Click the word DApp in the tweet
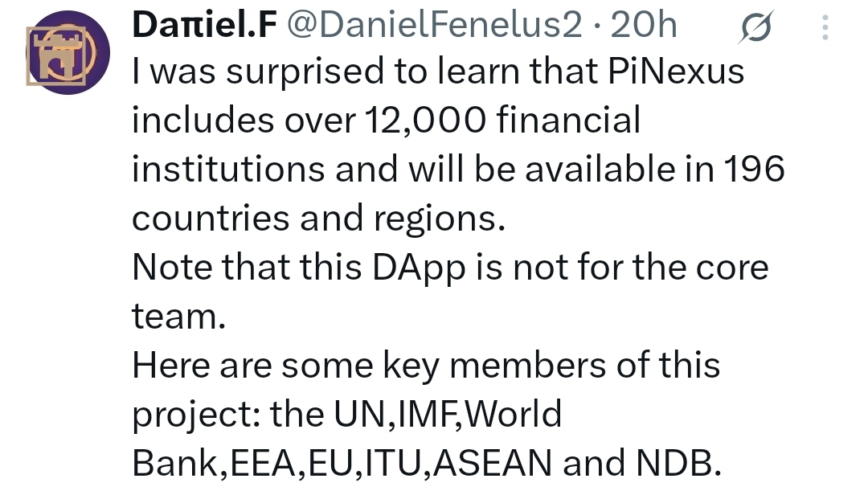The width and height of the screenshot is (868, 499). coord(419,268)
